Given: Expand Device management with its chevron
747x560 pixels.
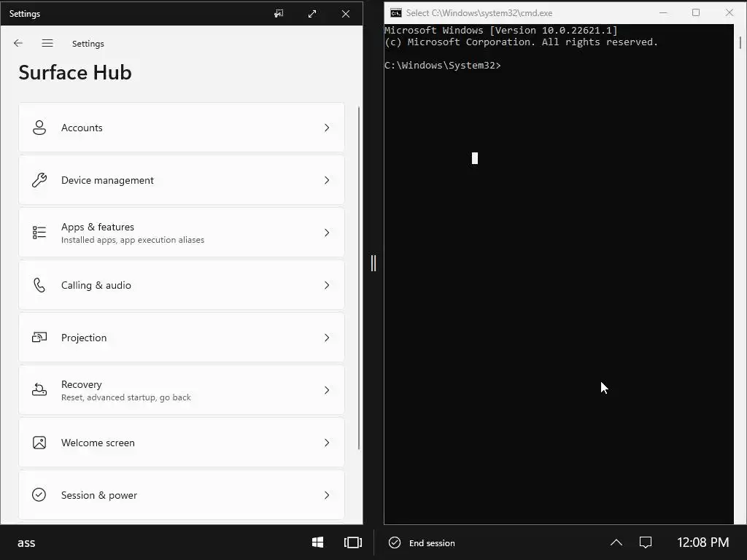Looking at the screenshot, I should (x=327, y=180).
